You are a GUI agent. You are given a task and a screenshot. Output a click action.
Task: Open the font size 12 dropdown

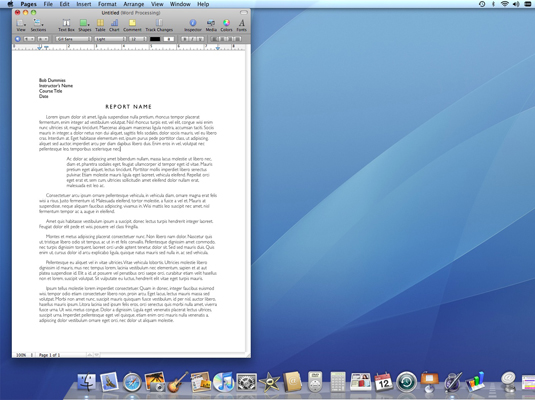[138, 39]
